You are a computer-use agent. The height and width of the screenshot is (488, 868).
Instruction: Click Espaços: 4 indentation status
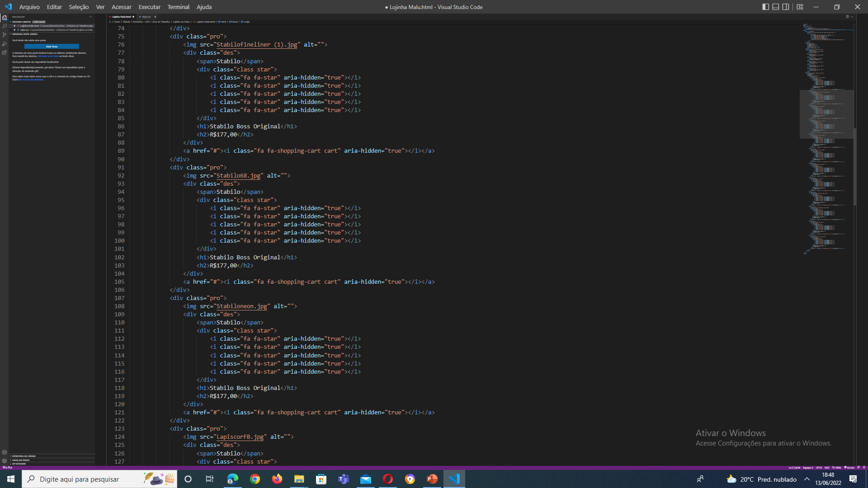click(808, 468)
